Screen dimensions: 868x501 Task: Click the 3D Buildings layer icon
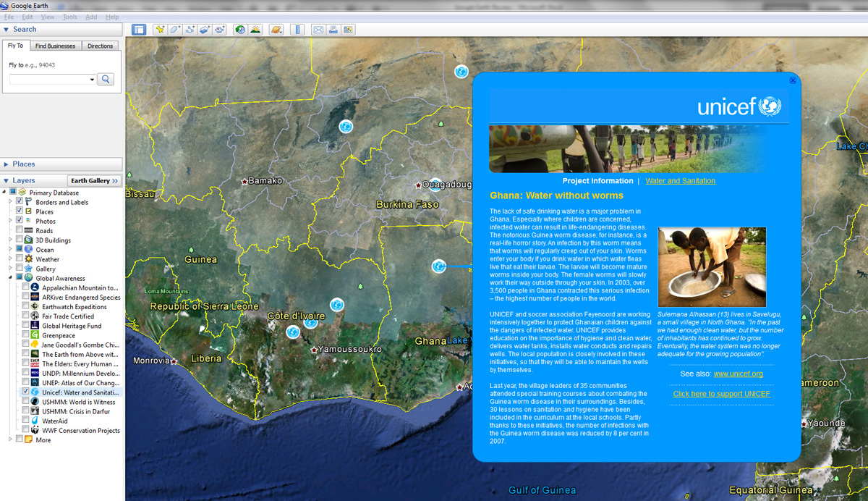coord(28,240)
